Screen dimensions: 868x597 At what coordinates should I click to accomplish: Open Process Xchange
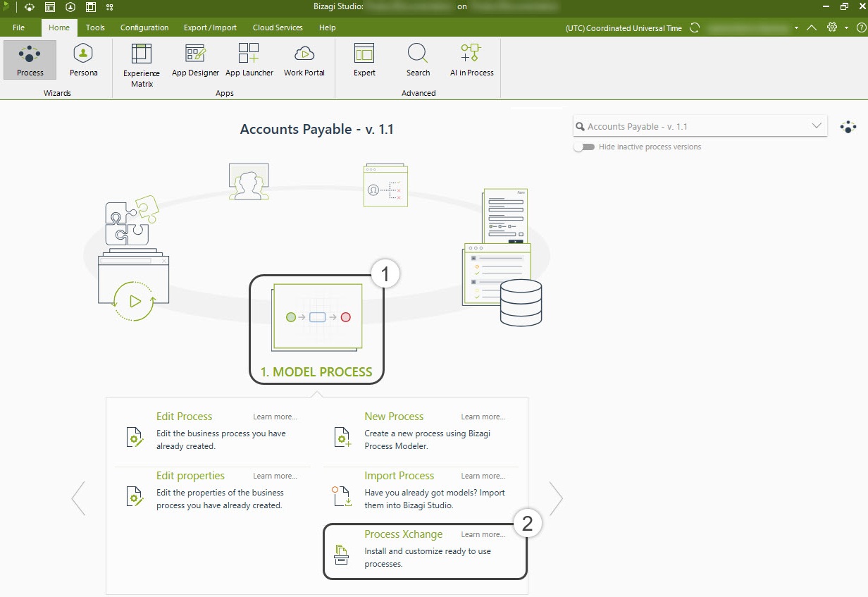(403, 534)
